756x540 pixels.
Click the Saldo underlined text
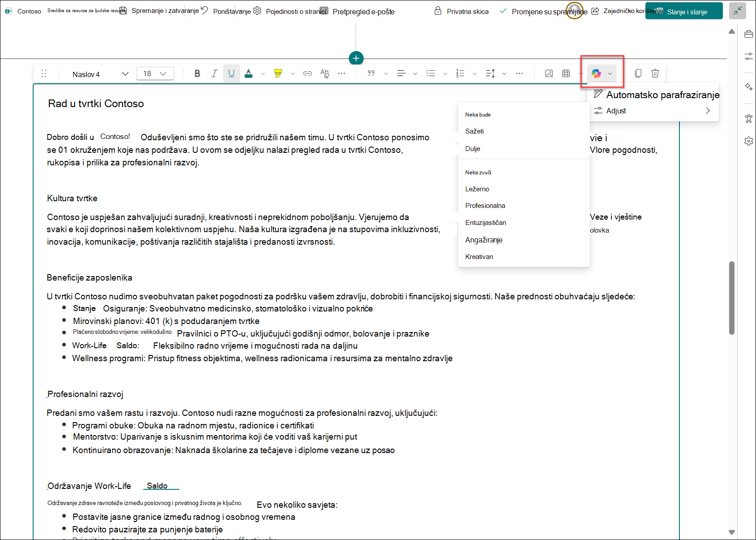(157, 486)
